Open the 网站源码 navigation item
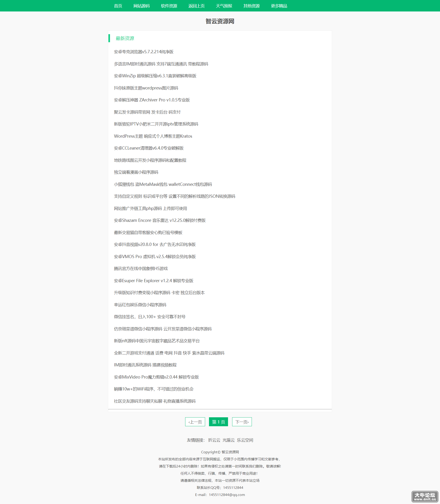 coord(141,6)
